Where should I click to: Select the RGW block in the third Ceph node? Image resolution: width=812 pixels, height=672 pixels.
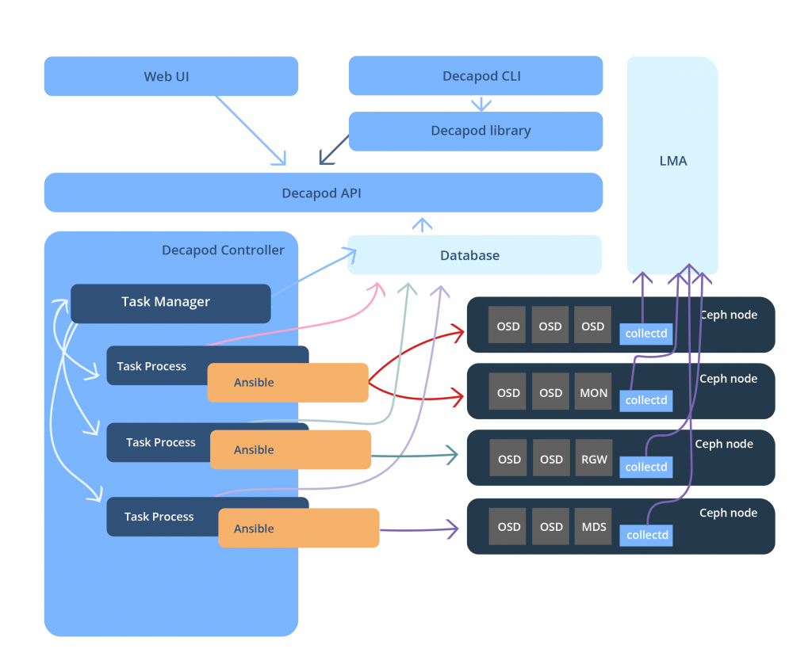[x=592, y=458]
